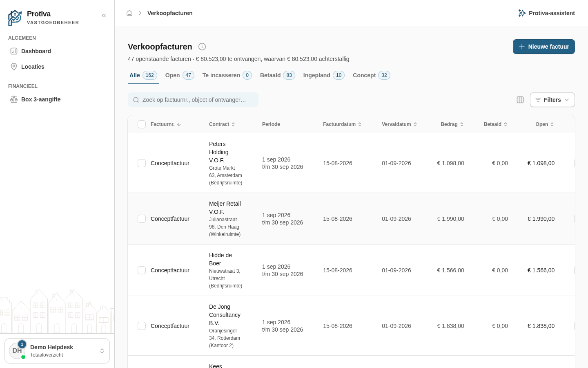The width and height of the screenshot is (588, 368).
Task: Click the Locaties pin icon
Action: pos(14,67)
